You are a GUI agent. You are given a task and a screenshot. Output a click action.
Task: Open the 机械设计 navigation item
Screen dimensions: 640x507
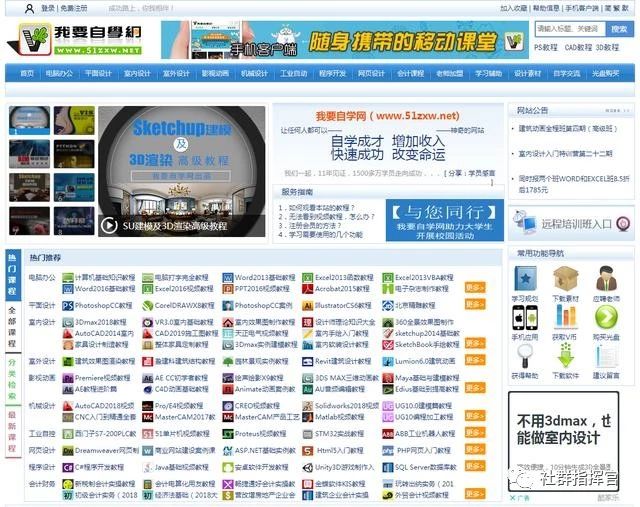(254, 73)
